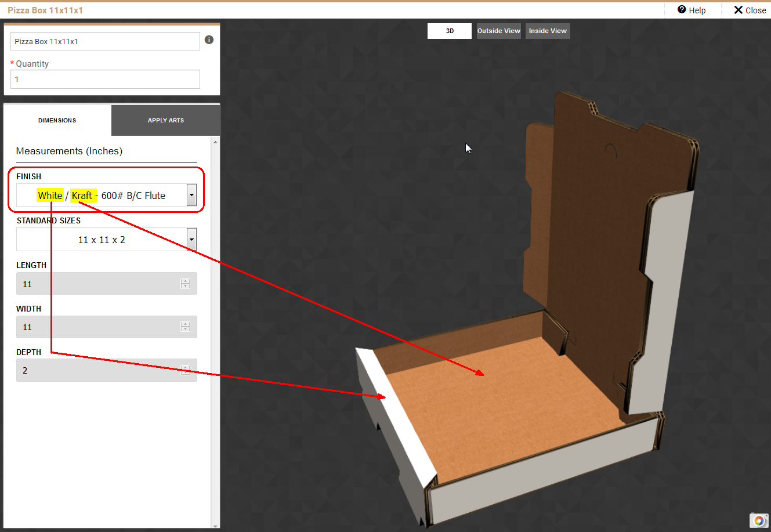
Task: Click the down arrow on the Width stepper
Action: (x=185, y=330)
